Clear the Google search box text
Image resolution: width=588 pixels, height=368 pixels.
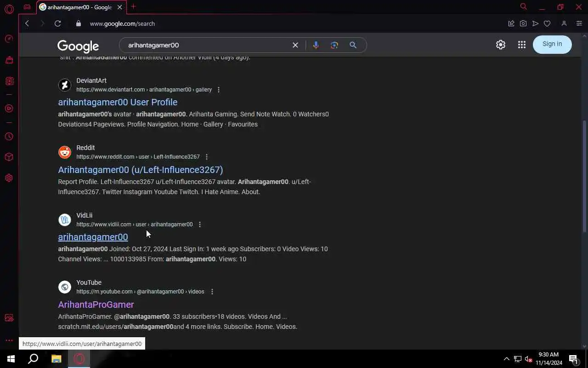pos(295,45)
